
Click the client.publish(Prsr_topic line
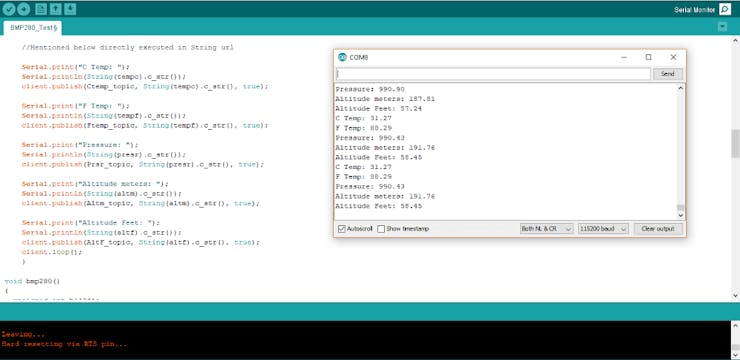[x=143, y=164]
